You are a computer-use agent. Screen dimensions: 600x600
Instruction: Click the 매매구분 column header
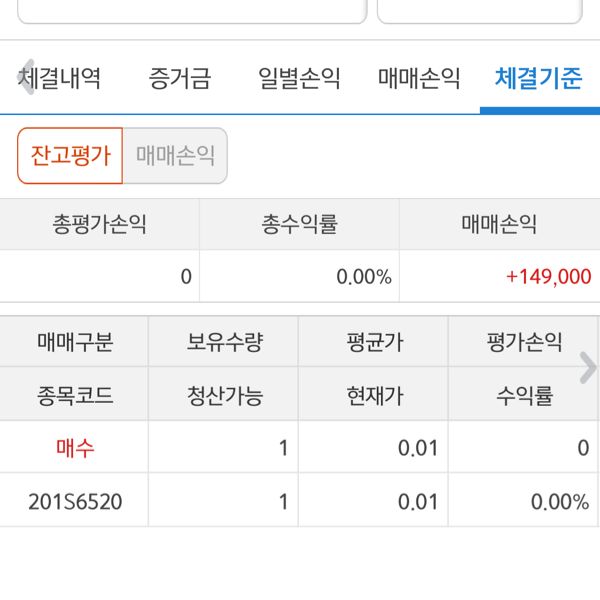(x=74, y=342)
